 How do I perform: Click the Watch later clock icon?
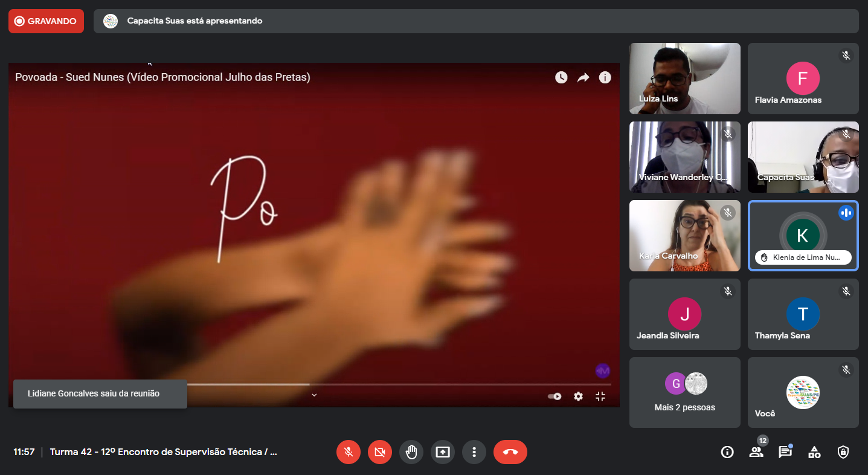(561, 77)
